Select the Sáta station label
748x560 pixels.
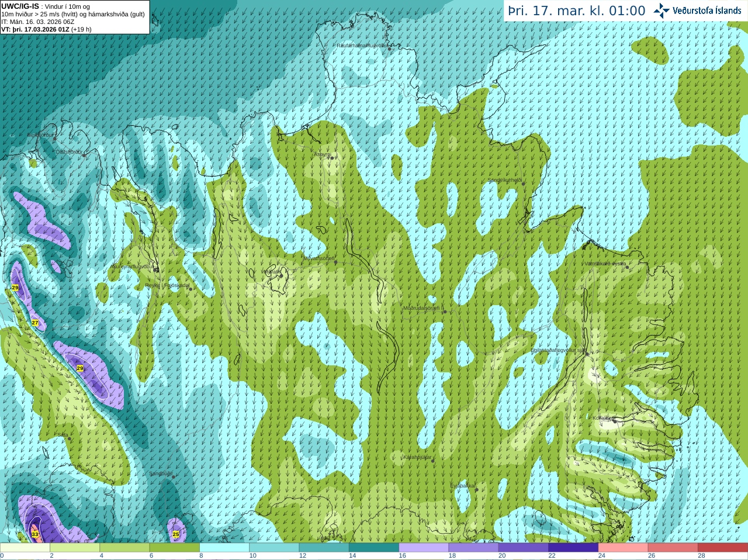point(63,435)
